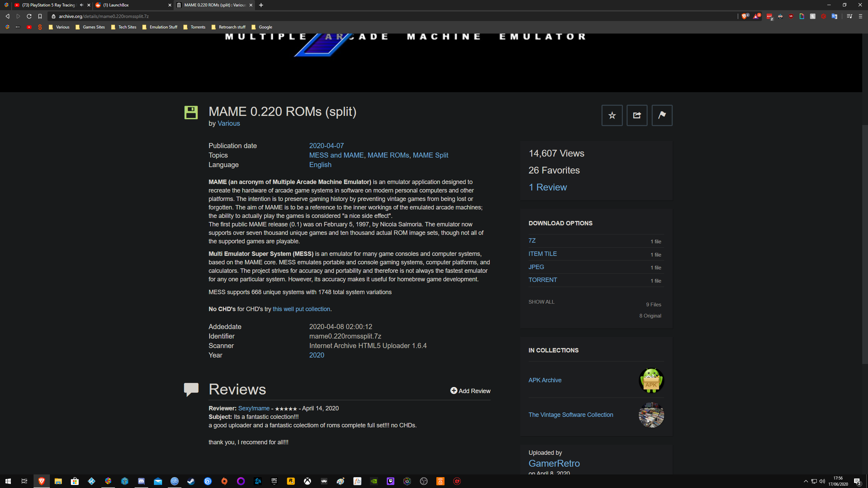Open the JPEG download option
Screen dimensions: 868x488
536,267
